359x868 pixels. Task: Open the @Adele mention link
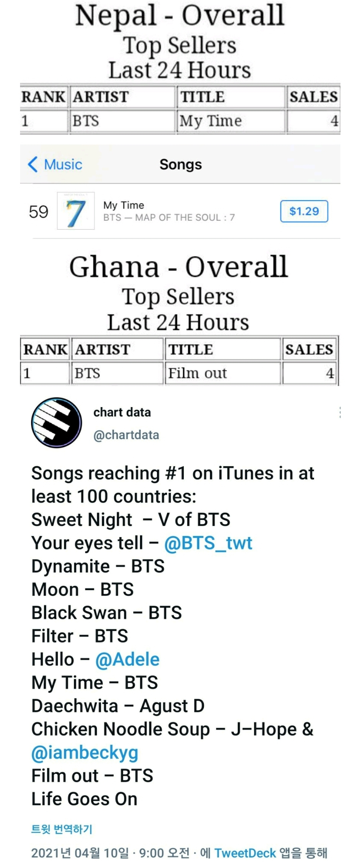click(x=127, y=659)
